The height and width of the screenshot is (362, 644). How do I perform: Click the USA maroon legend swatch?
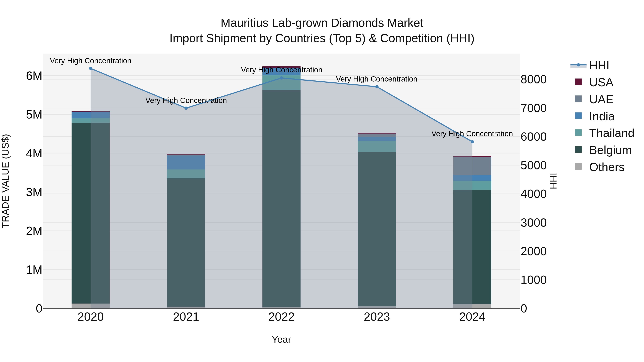pos(579,82)
